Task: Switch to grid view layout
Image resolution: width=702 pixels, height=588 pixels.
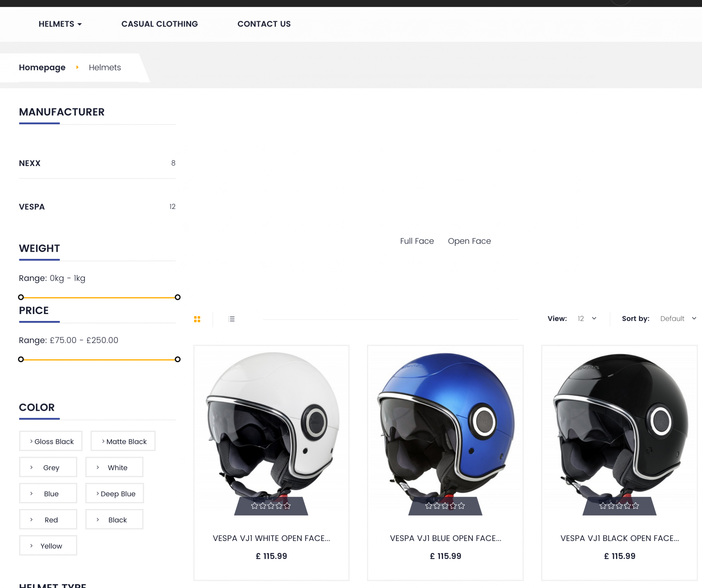Action: 197,319
